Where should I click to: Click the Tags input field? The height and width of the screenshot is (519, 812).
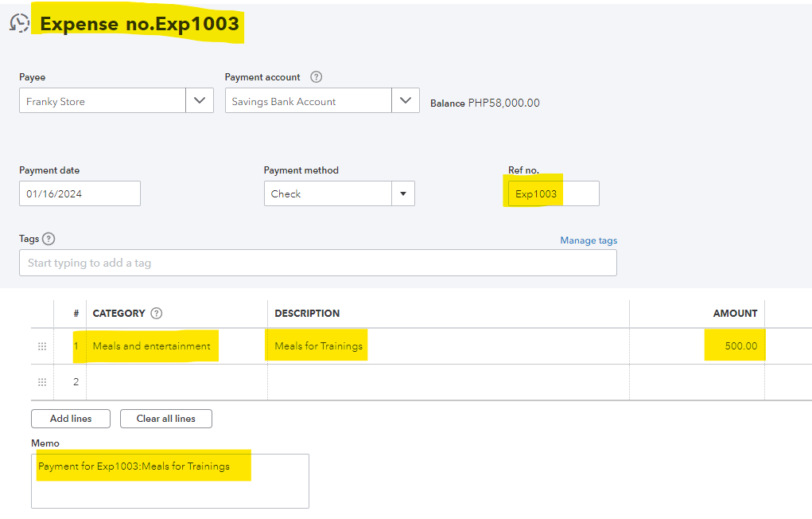(x=317, y=263)
